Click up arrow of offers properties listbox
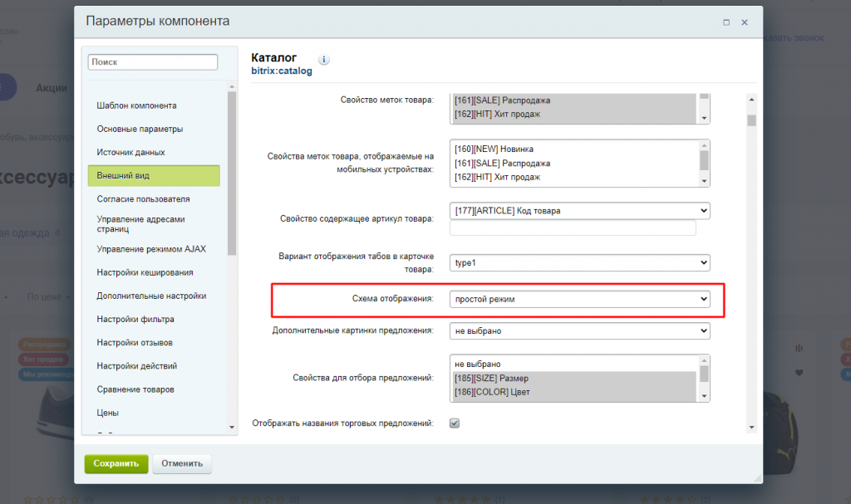 pos(704,360)
